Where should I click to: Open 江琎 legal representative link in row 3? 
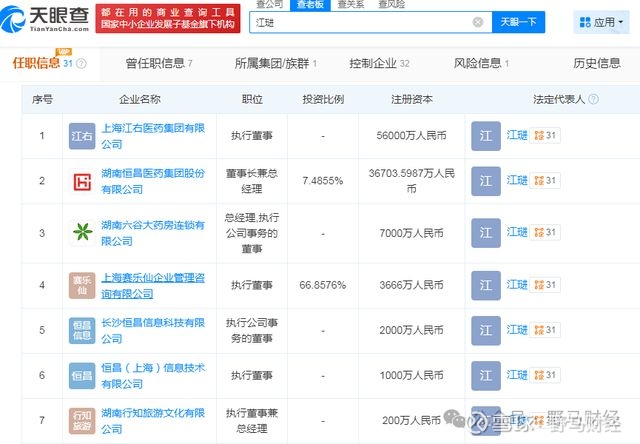pos(517,232)
